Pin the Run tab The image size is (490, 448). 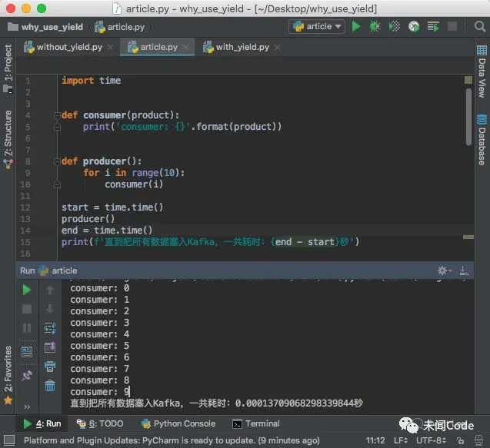[27, 376]
